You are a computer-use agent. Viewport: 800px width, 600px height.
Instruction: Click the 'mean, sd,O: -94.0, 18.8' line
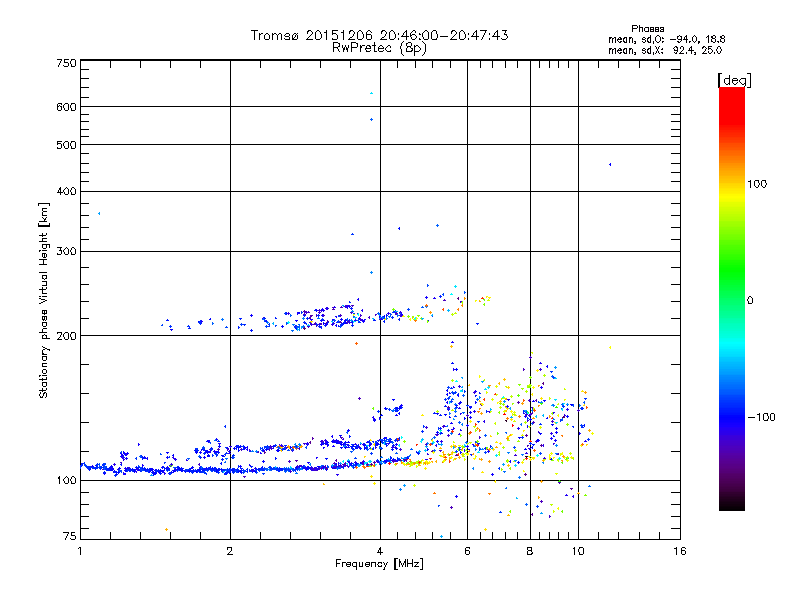[x=666, y=39]
